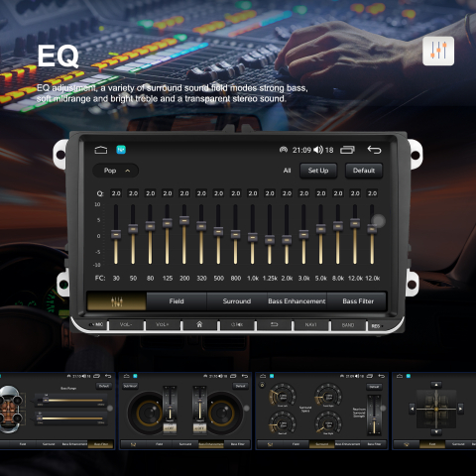Open the Q value box for 30 Hz
Screen dimensions: 476x476
tap(116, 193)
